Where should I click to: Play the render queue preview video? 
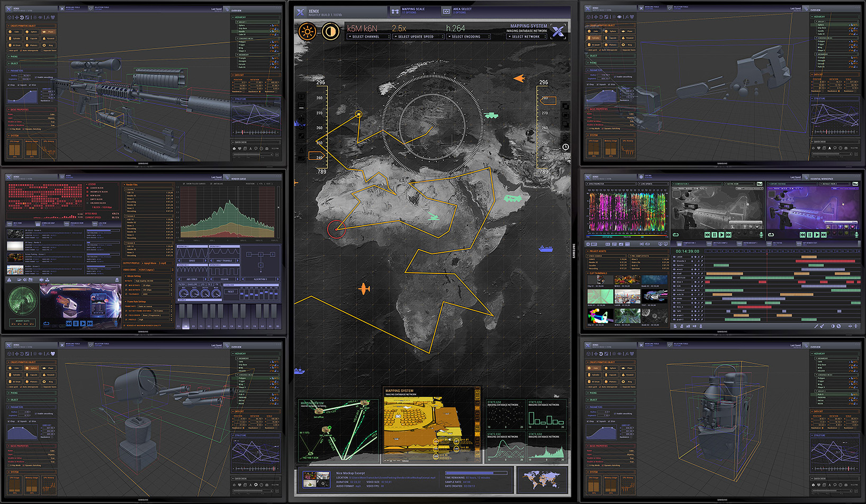point(83,323)
